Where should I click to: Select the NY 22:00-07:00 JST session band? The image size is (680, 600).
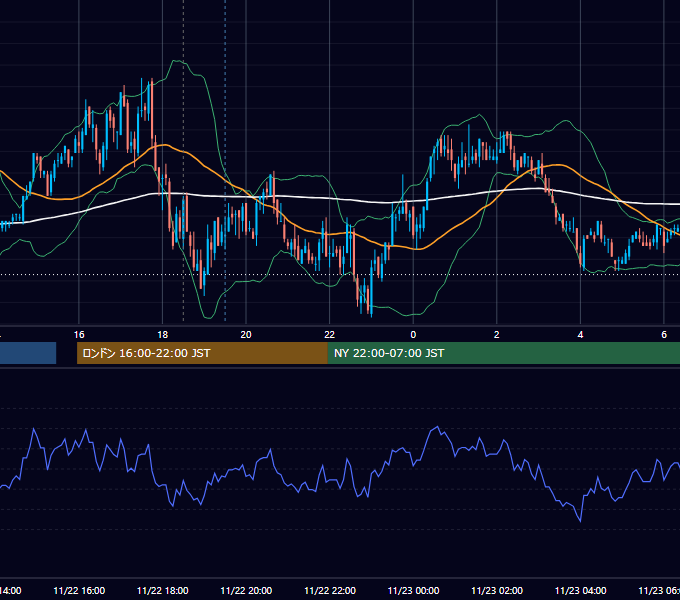[x=503, y=353]
